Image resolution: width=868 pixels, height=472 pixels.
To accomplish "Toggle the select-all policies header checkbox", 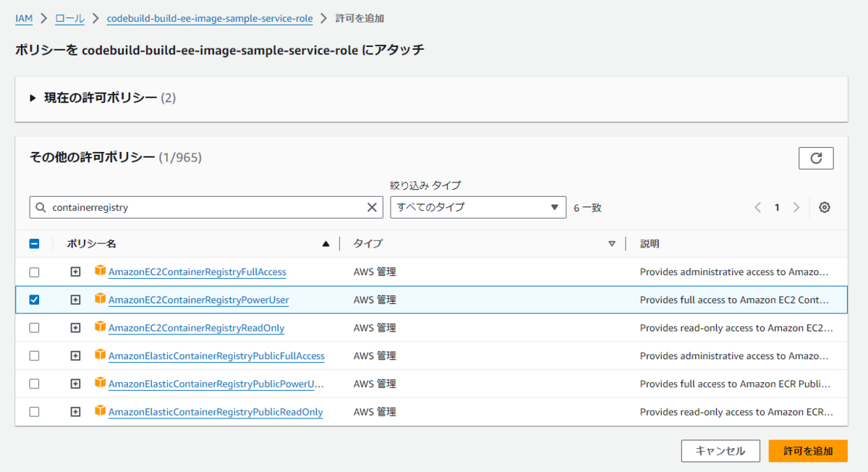I will [x=34, y=244].
